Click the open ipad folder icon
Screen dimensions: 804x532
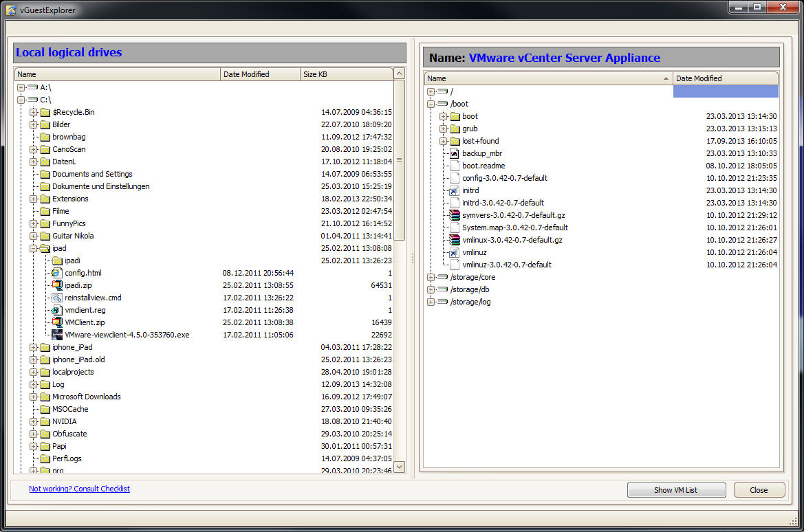[45, 248]
